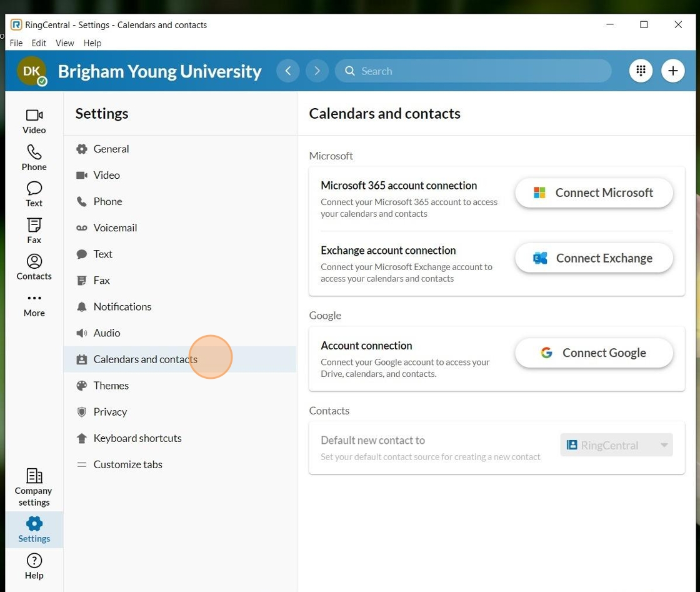Open Phone settings in settings list

point(180,201)
